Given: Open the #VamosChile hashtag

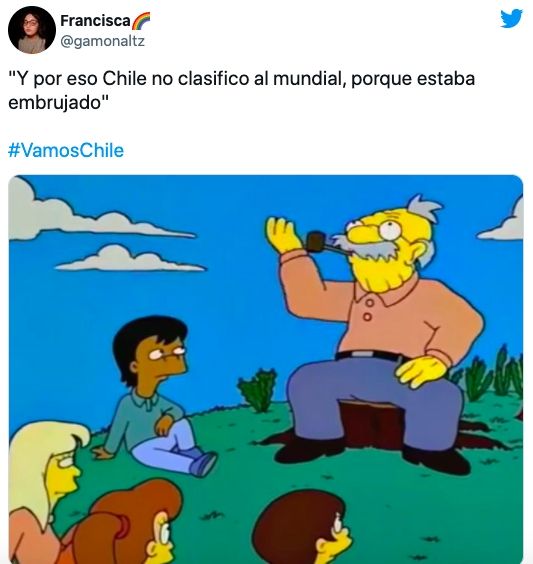Looking at the screenshot, I should (x=66, y=150).
